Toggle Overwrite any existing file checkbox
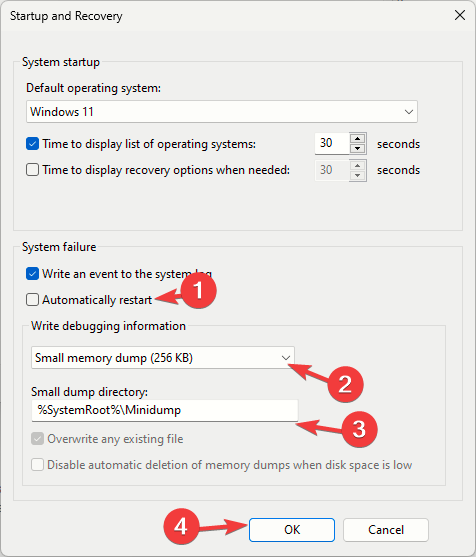 click(37, 439)
